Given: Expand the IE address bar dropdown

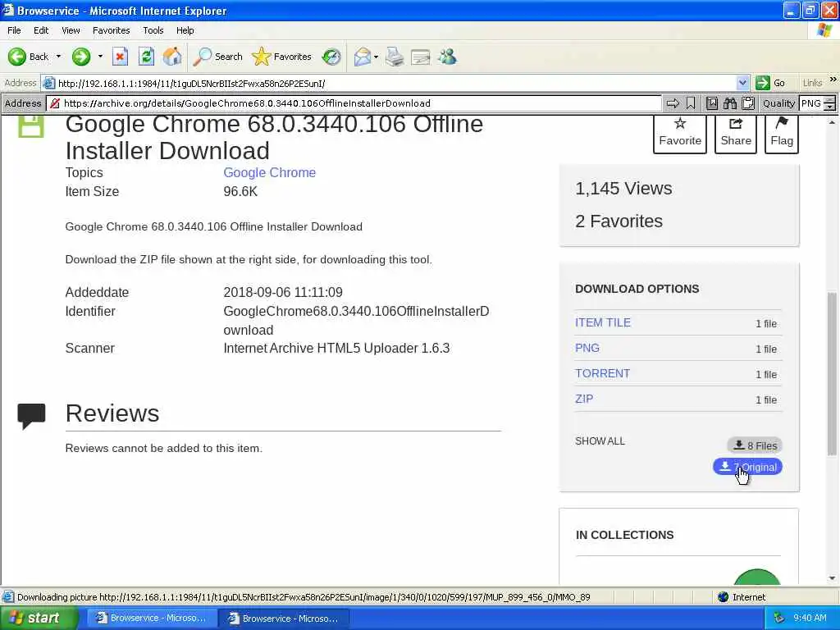Looking at the screenshot, I should point(742,83).
